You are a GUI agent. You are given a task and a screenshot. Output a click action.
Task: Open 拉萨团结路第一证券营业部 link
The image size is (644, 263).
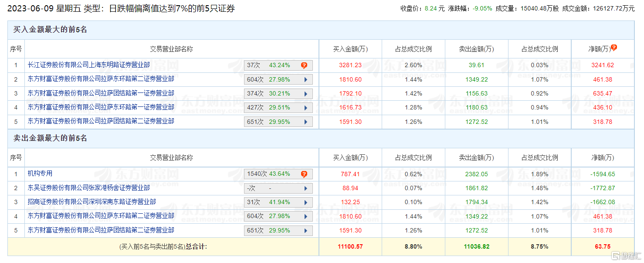101,93
